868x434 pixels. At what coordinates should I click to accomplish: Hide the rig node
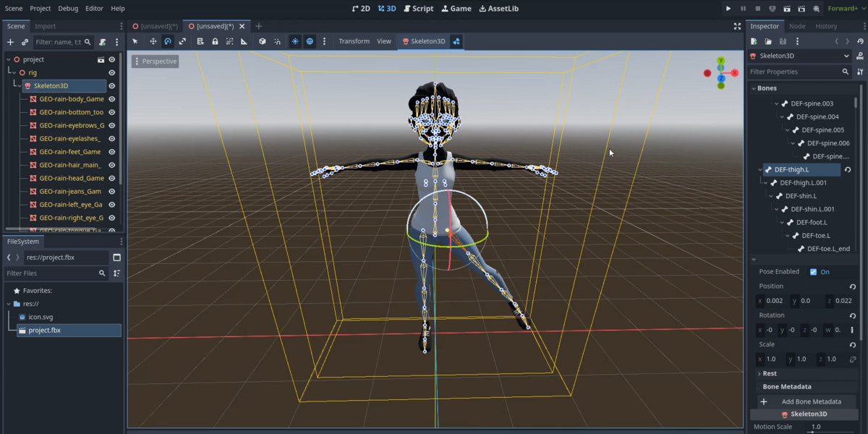[x=112, y=72]
